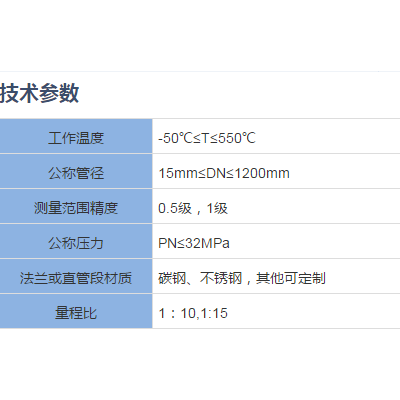The image size is (400, 400).
Task: Click the 32MPa pressure text
Action: point(207,243)
